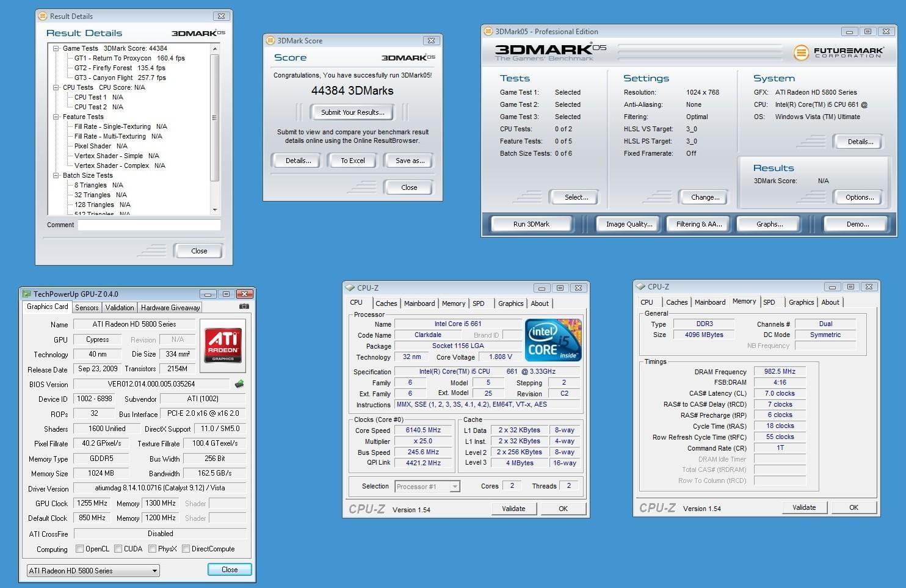This screenshot has height=588, width=906.
Task: Open the SPD tab in CPU-Z Memory window
Action: 769,302
